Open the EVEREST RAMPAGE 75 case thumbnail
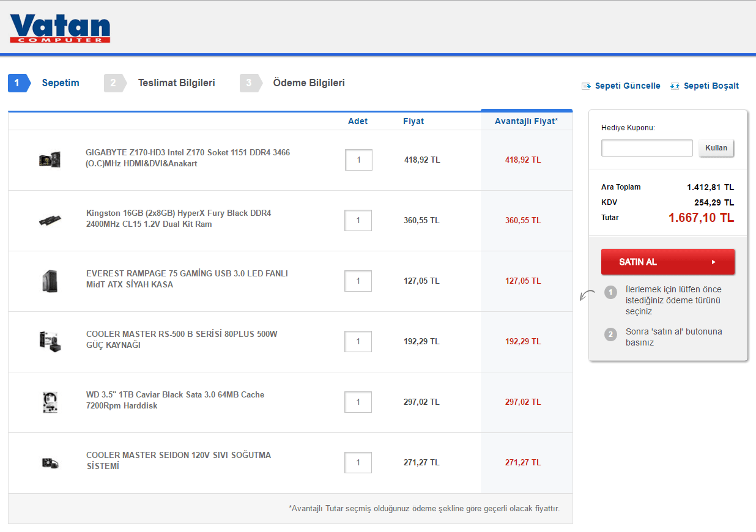 tap(50, 281)
